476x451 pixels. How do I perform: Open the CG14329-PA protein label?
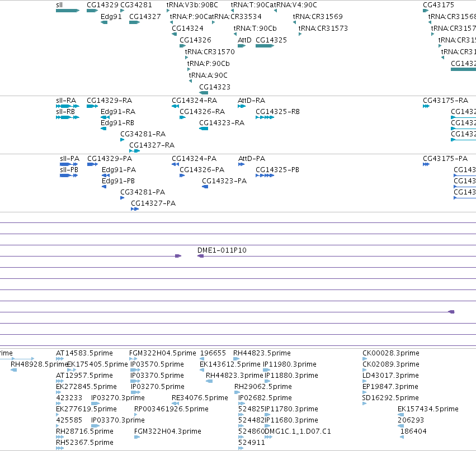pyautogui.click(x=110, y=159)
